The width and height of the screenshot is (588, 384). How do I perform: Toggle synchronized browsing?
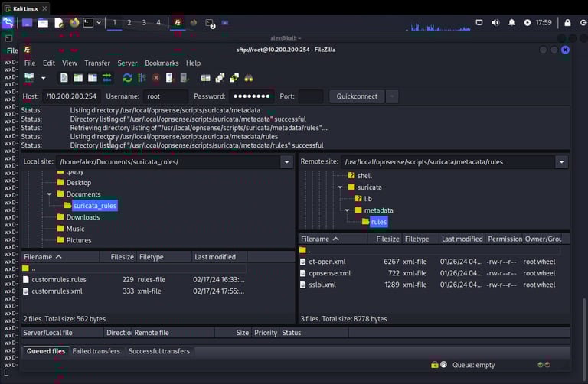234,78
